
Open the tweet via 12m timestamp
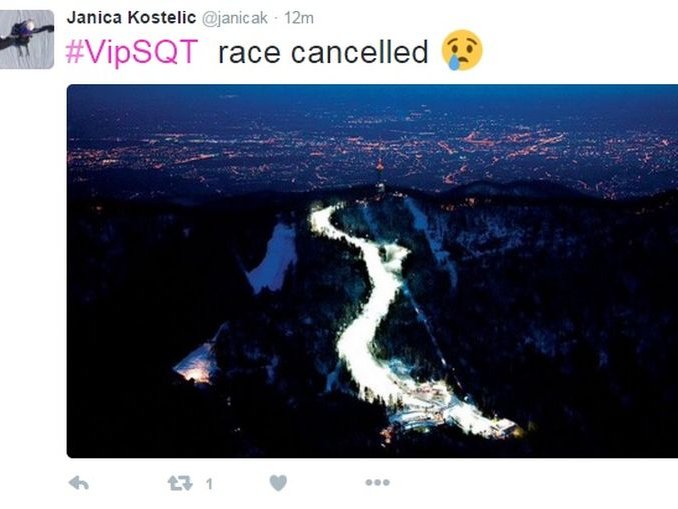[299, 18]
